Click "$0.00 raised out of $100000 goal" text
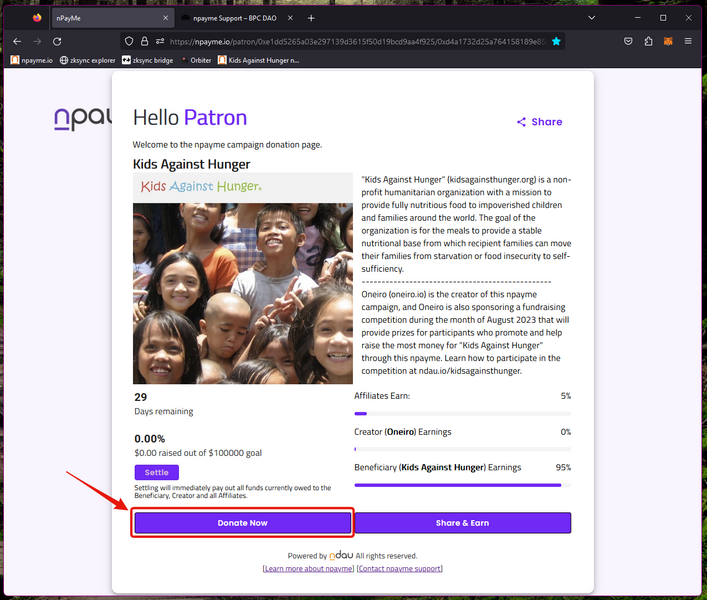 pos(198,453)
